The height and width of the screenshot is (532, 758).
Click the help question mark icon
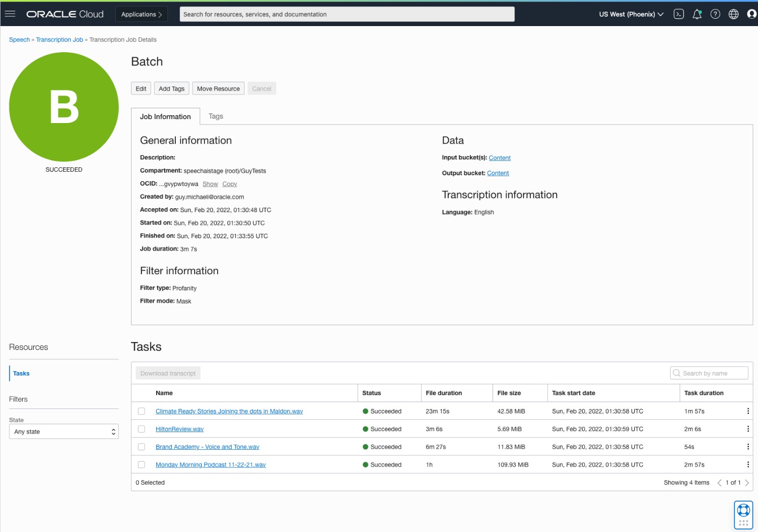pyautogui.click(x=715, y=14)
